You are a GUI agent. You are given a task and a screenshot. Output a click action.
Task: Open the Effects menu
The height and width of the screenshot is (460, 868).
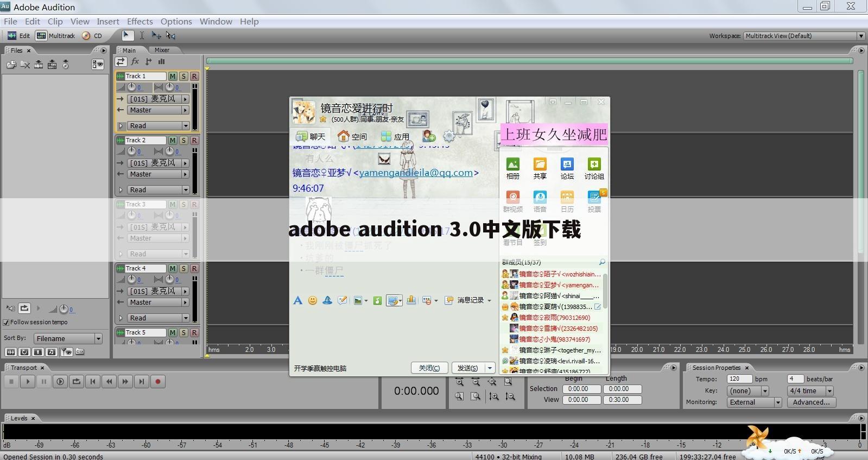pos(140,21)
